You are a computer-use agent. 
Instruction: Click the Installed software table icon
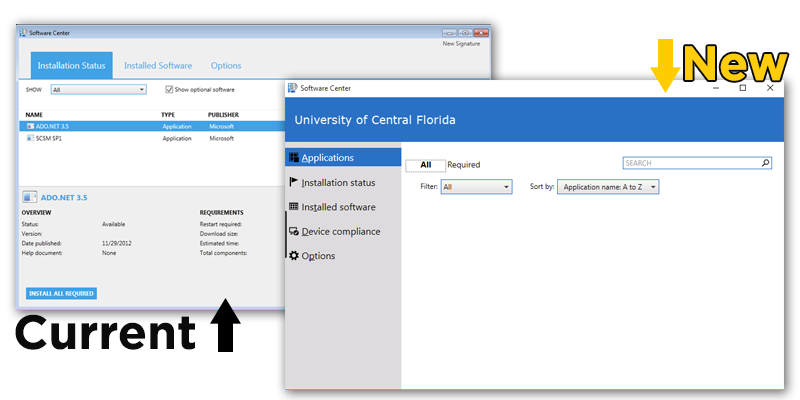[294, 206]
